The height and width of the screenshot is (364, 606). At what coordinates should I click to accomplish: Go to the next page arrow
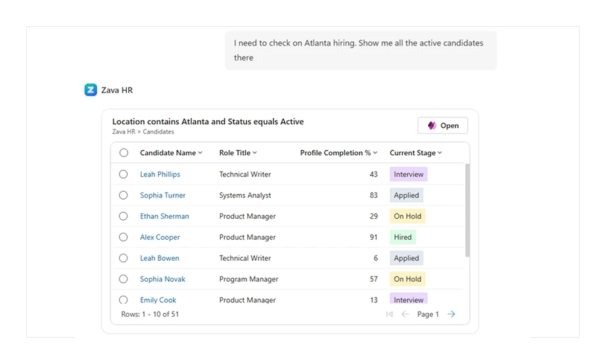452,314
